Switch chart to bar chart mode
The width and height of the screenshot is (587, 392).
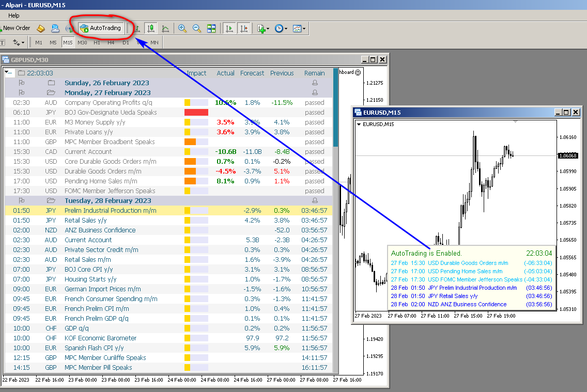pos(137,28)
